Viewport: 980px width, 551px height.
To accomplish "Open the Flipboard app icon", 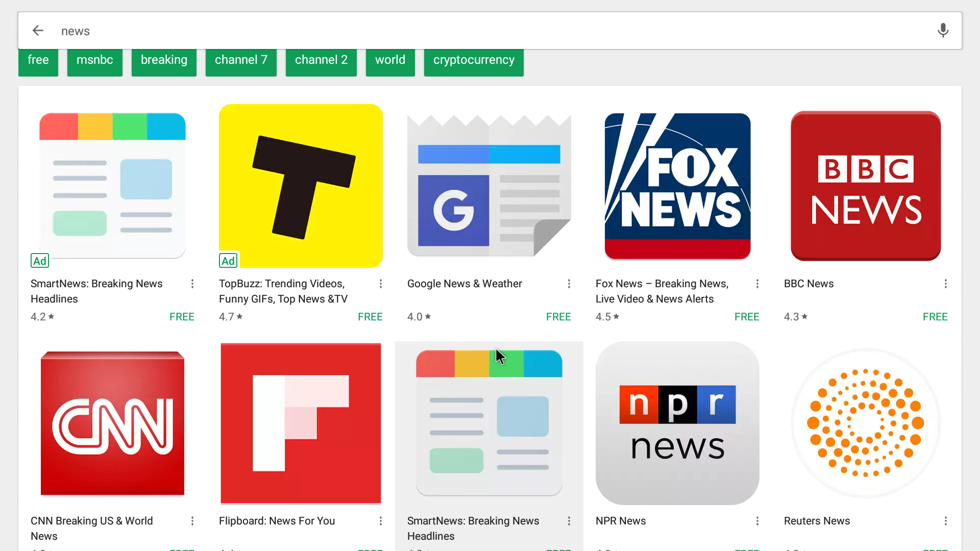I will [301, 423].
